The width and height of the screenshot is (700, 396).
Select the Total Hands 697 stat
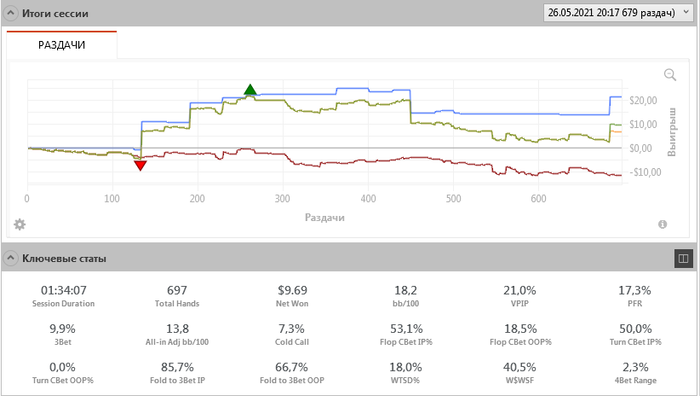pos(177,296)
